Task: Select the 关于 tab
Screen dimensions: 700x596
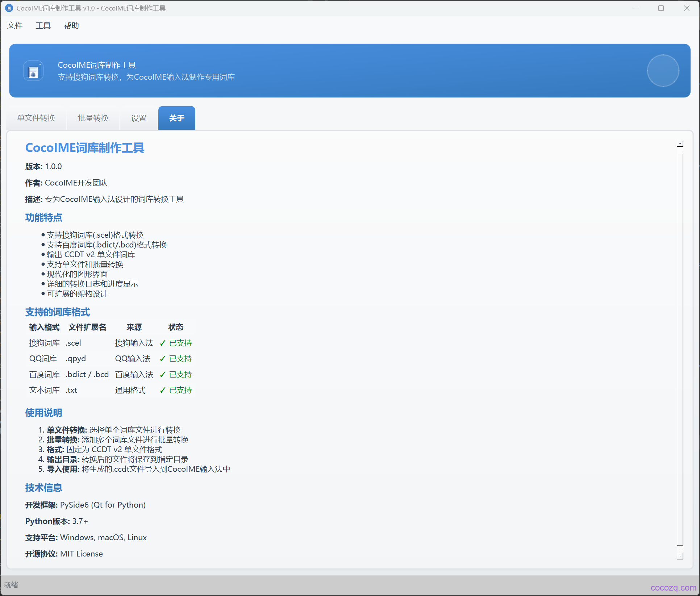Action: [x=177, y=118]
